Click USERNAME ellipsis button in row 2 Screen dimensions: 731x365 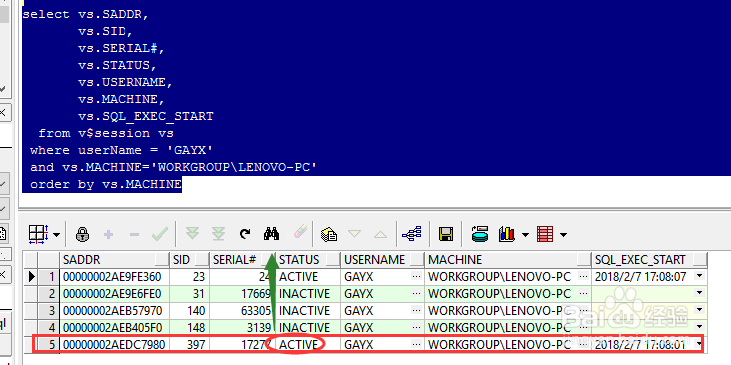[x=416, y=293]
